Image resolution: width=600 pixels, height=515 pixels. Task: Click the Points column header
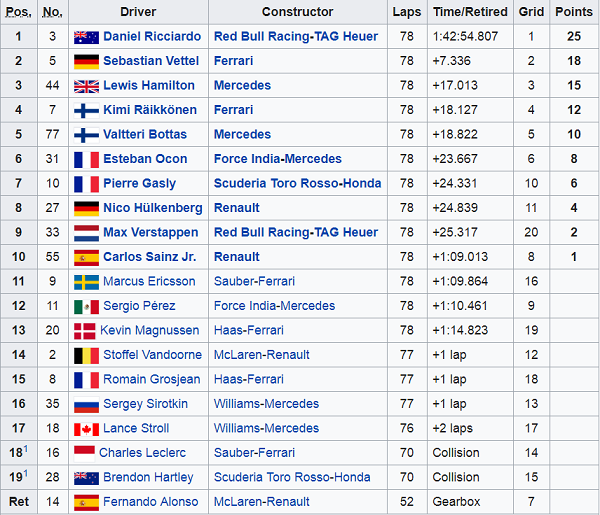click(x=574, y=12)
